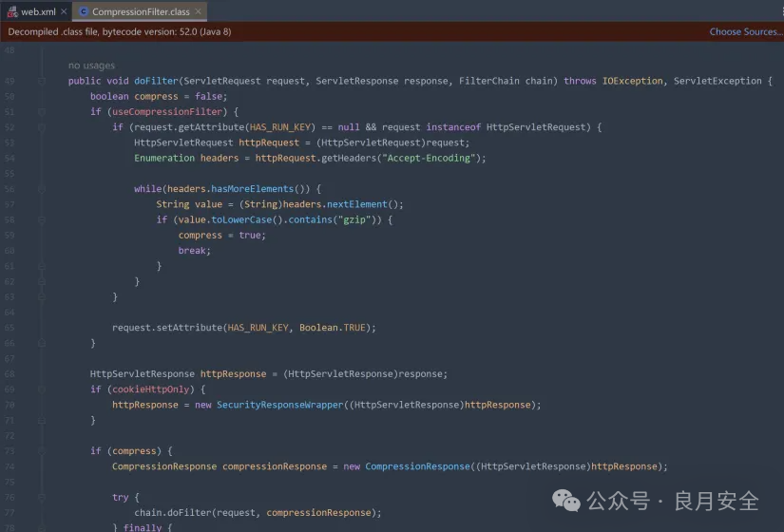Fold the getAttribute if block at line 52
This screenshot has width=784, height=532.
(42, 127)
